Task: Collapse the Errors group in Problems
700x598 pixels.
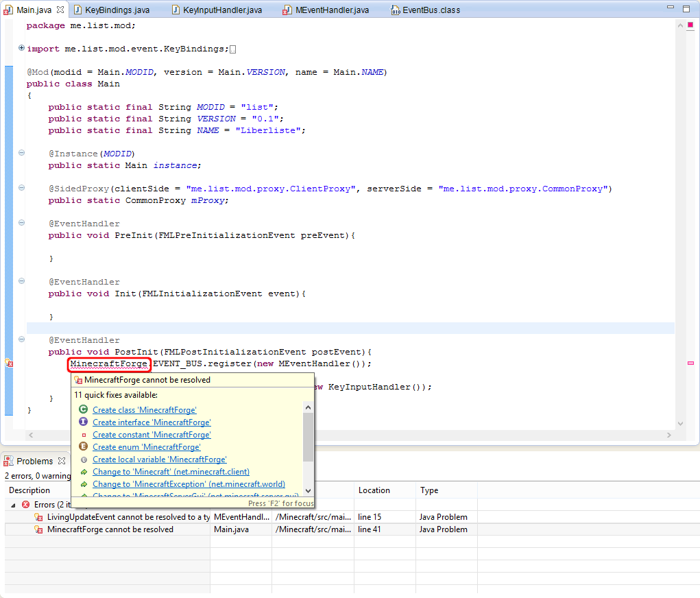Action: (x=14, y=505)
